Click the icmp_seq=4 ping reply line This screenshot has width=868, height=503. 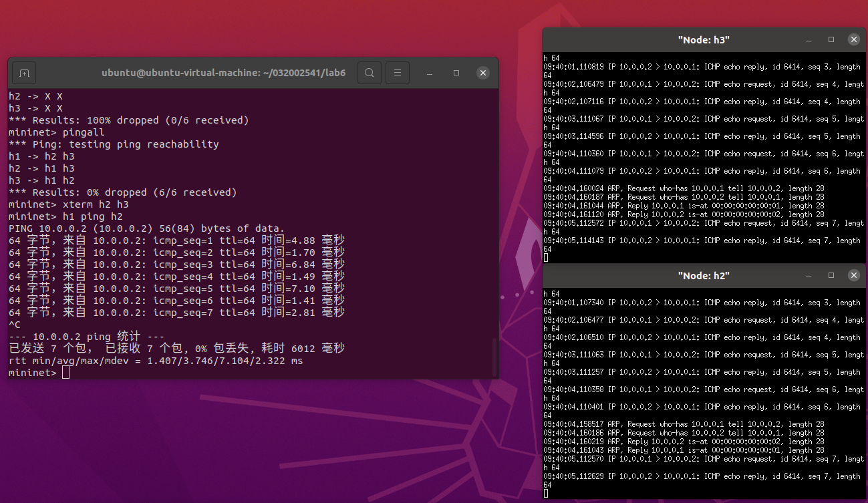pos(177,277)
